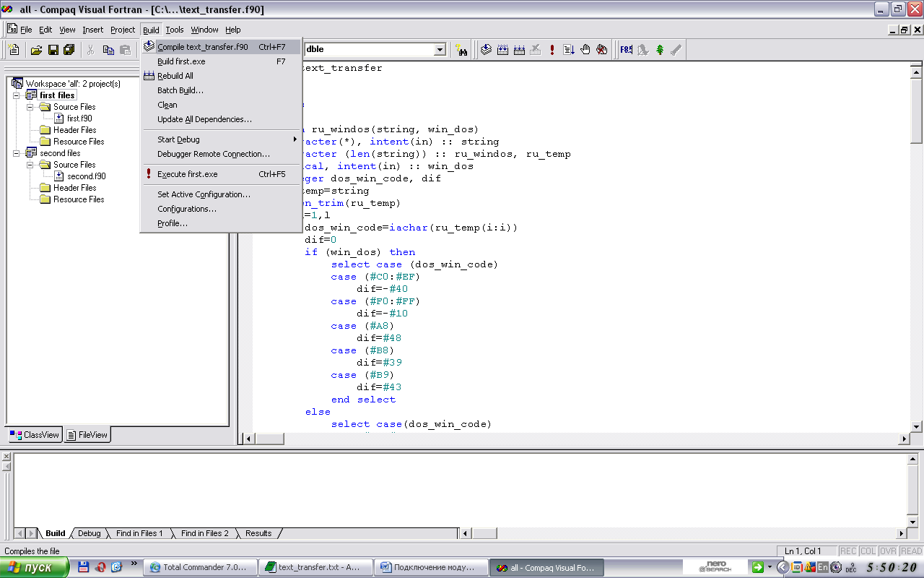The width and height of the screenshot is (924, 578).
Task: Click the editor vertical scrollbar down arrow
Action: [x=917, y=426]
